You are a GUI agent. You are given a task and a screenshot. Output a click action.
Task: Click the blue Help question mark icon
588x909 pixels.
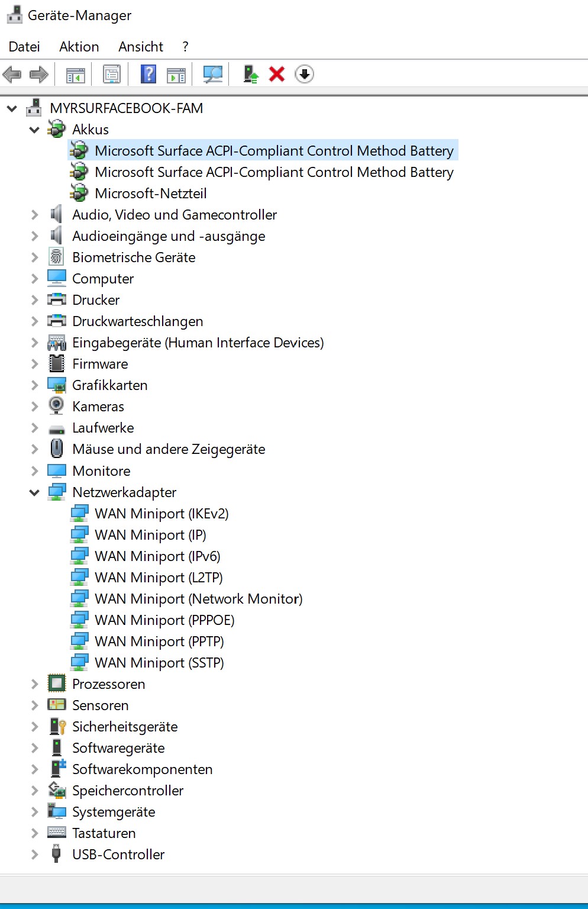coord(148,74)
